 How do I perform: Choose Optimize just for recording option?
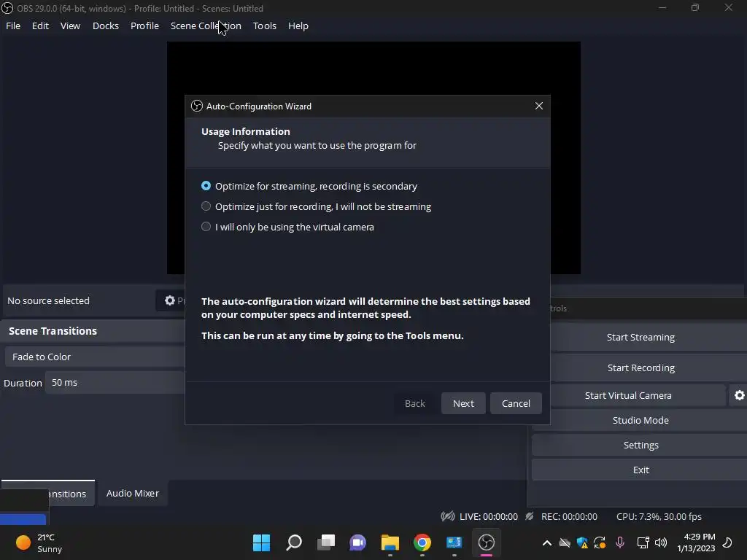206,206
